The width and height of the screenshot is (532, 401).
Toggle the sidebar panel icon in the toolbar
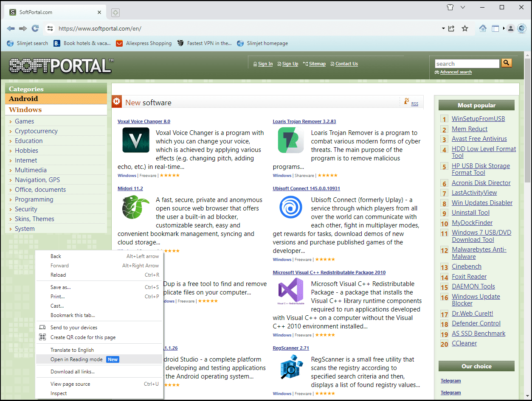tap(495, 28)
